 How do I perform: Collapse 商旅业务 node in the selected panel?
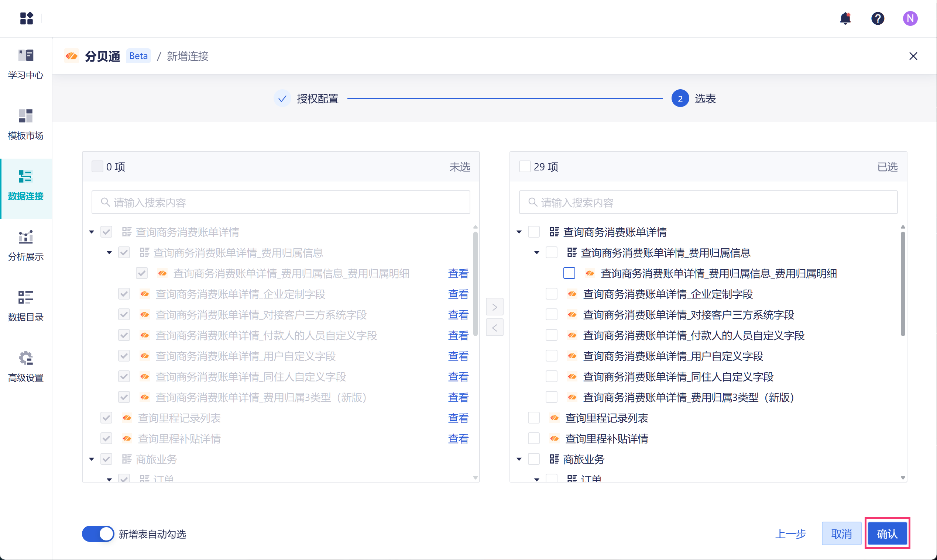point(519,459)
